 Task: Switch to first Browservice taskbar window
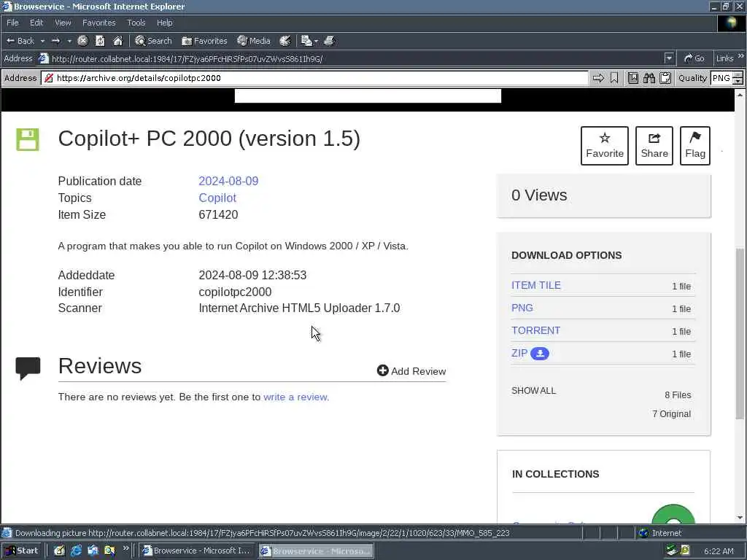(x=196, y=551)
